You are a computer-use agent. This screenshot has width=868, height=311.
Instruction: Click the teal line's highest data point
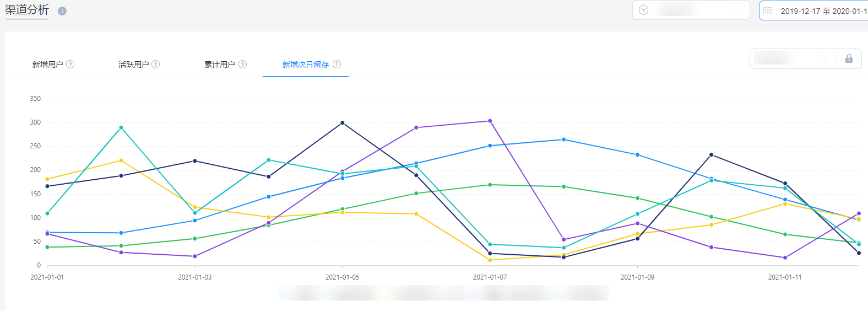click(121, 127)
